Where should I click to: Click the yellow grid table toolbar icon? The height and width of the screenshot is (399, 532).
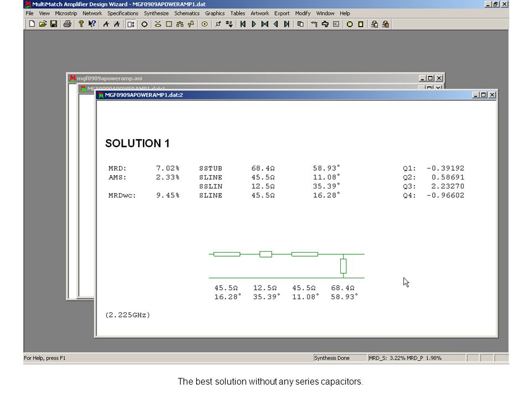pyautogui.click(x=169, y=24)
